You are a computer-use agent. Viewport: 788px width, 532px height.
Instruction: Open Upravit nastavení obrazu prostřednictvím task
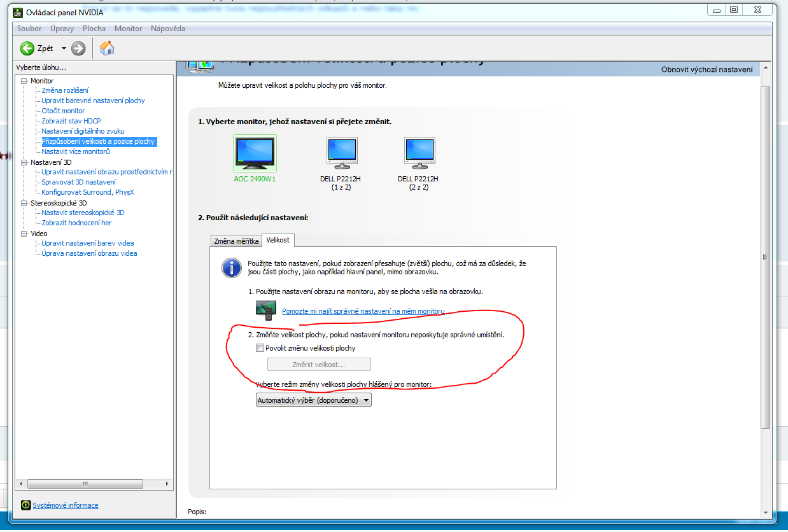(x=107, y=172)
